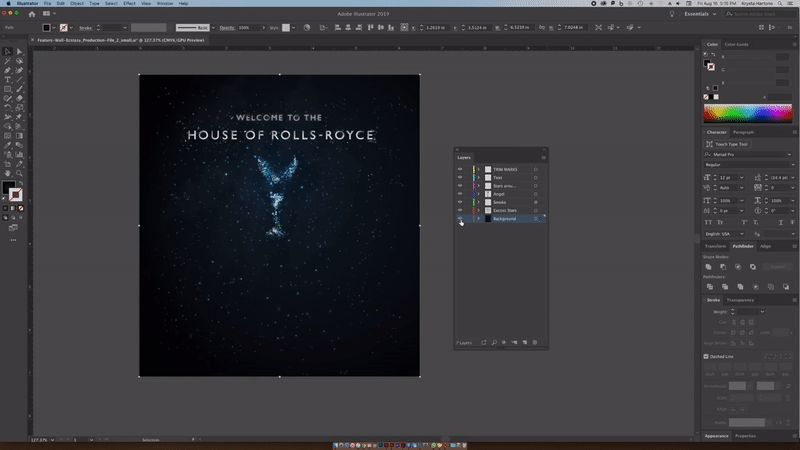Select the Eraser tool

tap(19, 98)
